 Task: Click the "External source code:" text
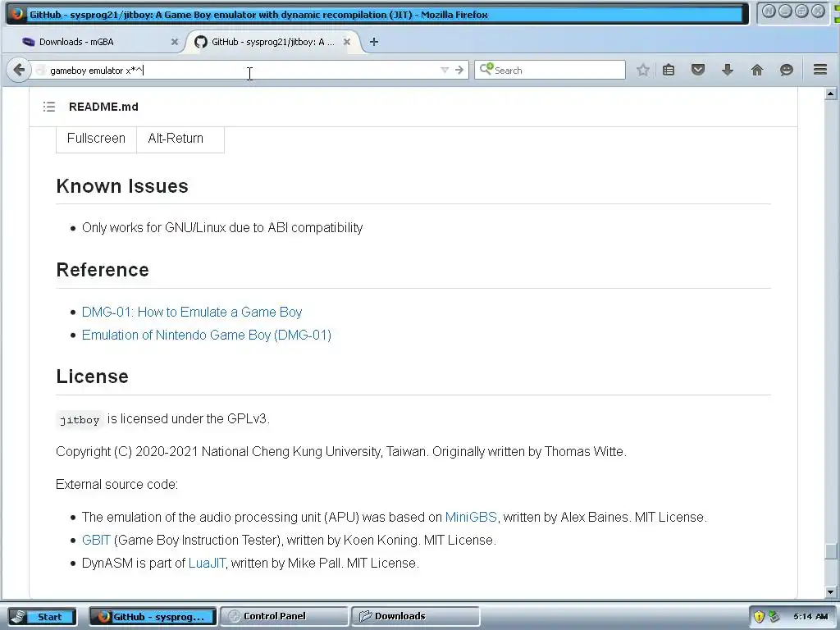[116, 484]
